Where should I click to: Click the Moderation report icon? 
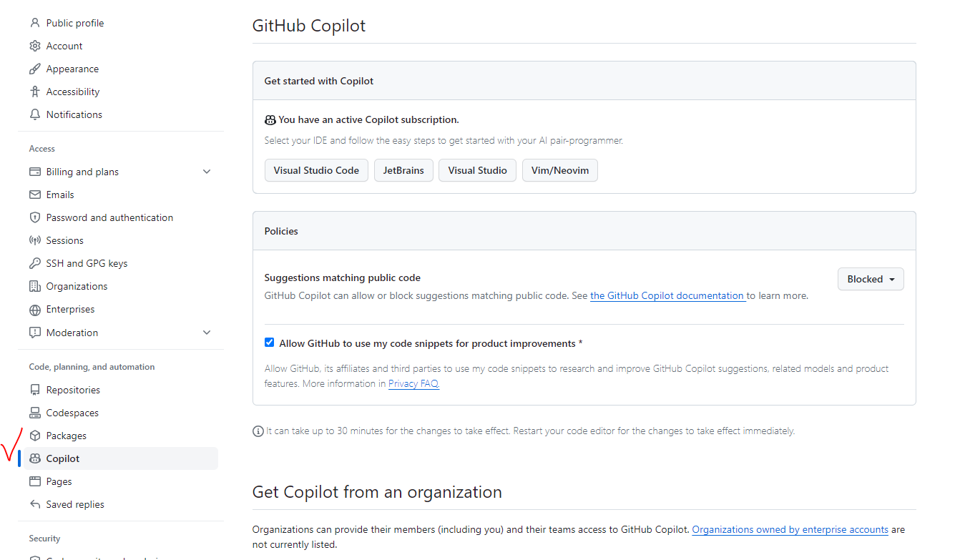tap(34, 333)
